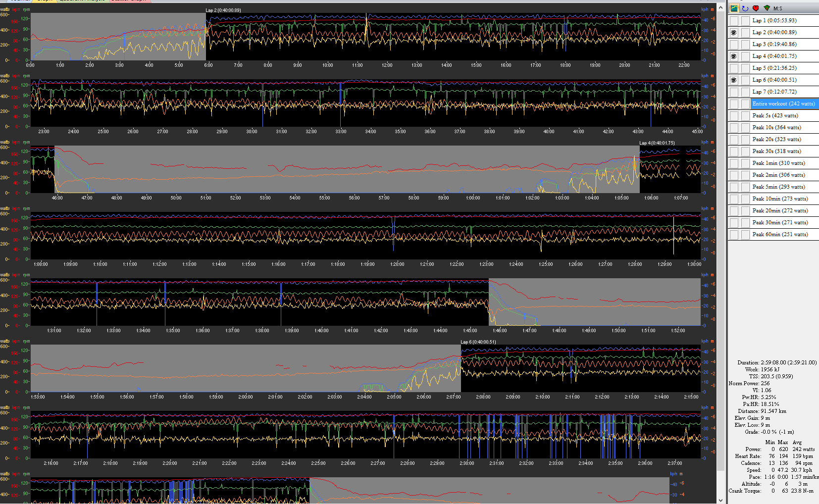Select the chart view icon above the lap list

pyautogui.click(x=734, y=8)
